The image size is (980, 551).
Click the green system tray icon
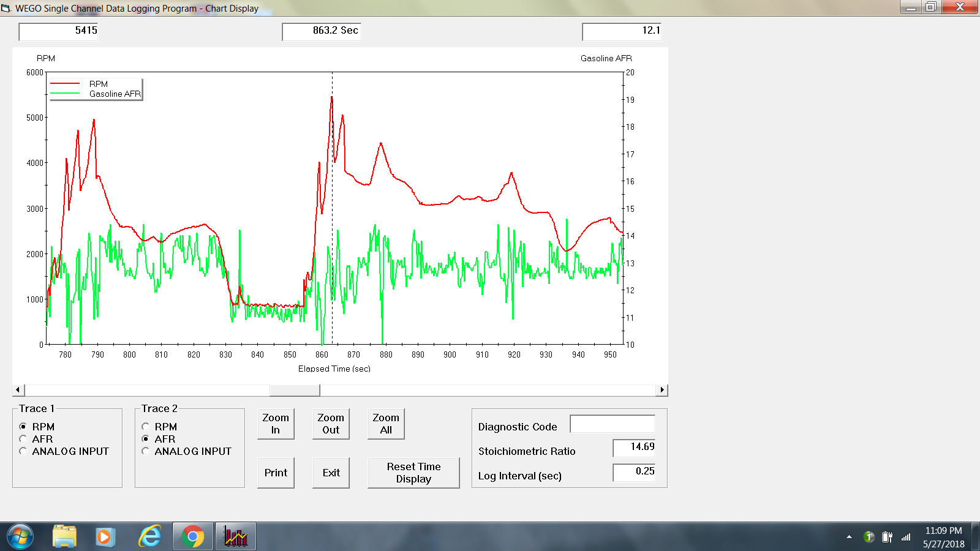coord(869,537)
